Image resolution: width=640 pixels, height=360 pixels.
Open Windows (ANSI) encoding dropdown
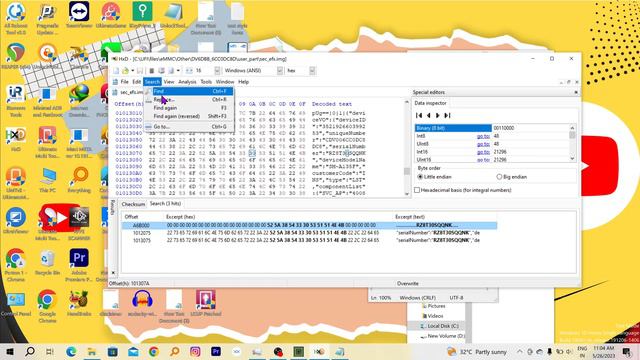[280, 71]
